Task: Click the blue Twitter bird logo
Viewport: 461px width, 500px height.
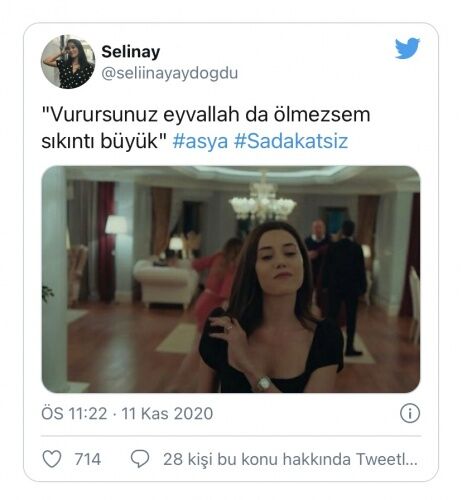Action: (x=407, y=48)
